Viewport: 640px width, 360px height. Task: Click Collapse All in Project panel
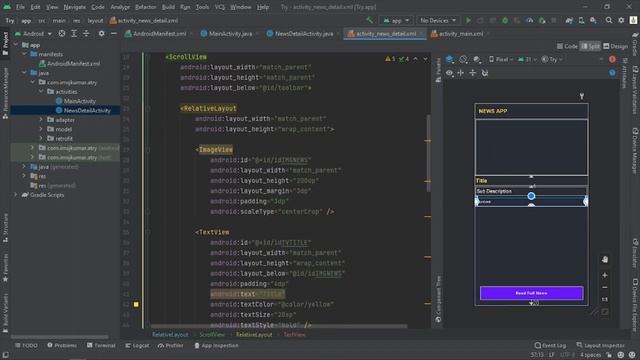click(86, 33)
